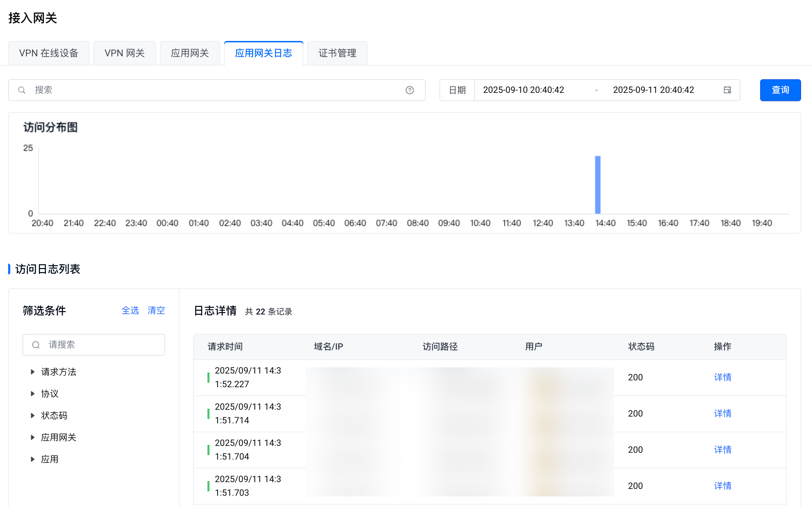
Task: Click magnifier icon in top search bar
Action: pyautogui.click(x=22, y=90)
